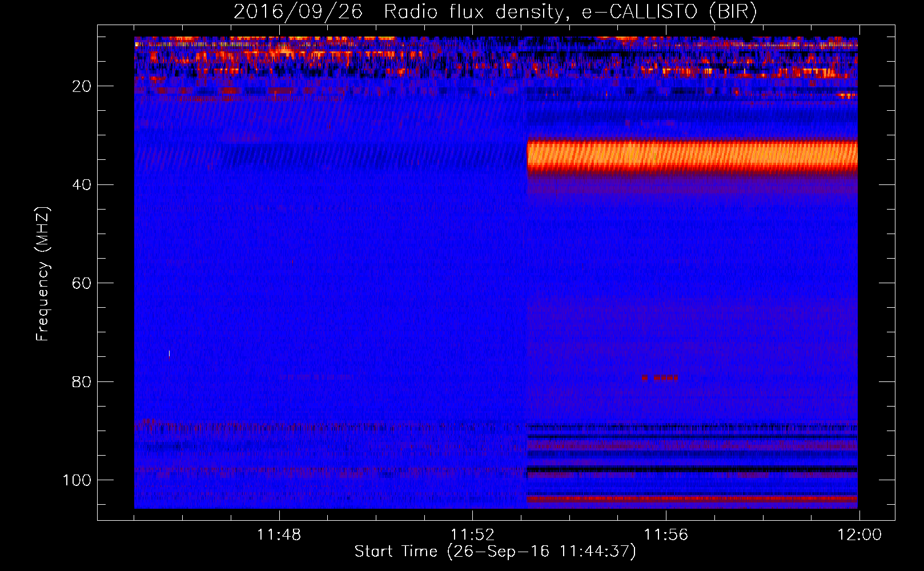924x571 pixels.
Task: Click the 20 MHz frequency tick label
Action: [82, 86]
